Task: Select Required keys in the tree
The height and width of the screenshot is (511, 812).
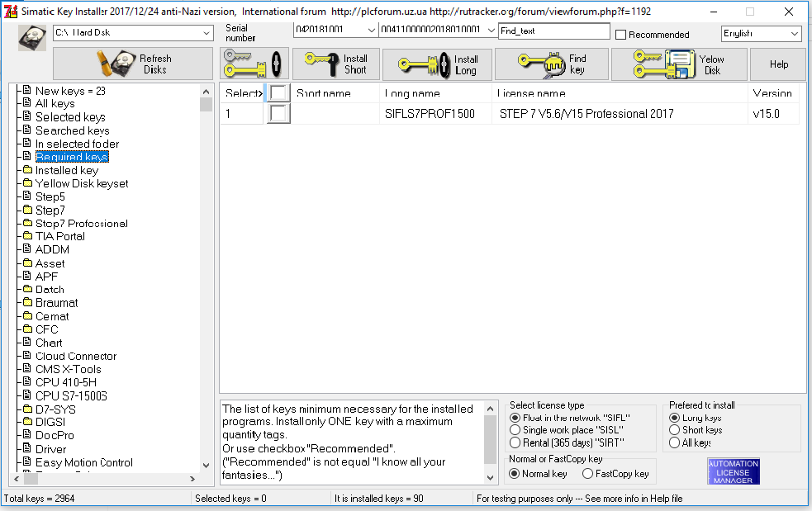Action: 72,156
